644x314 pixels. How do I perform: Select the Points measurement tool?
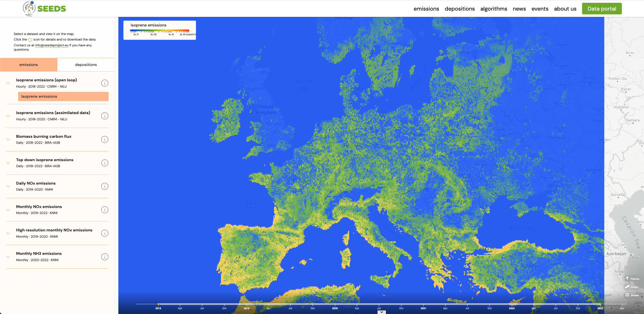632,278
